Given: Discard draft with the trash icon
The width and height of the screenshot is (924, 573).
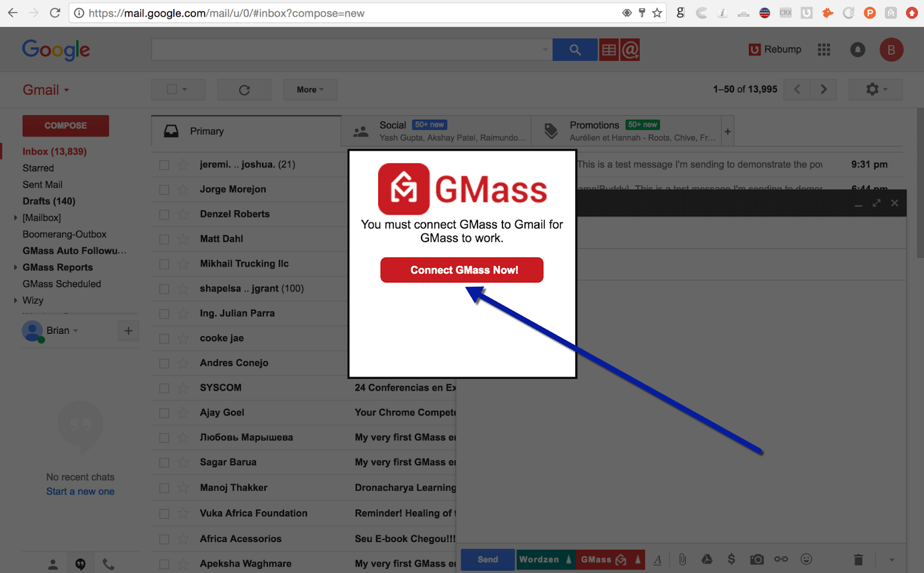Looking at the screenshot, I should 859,559.
